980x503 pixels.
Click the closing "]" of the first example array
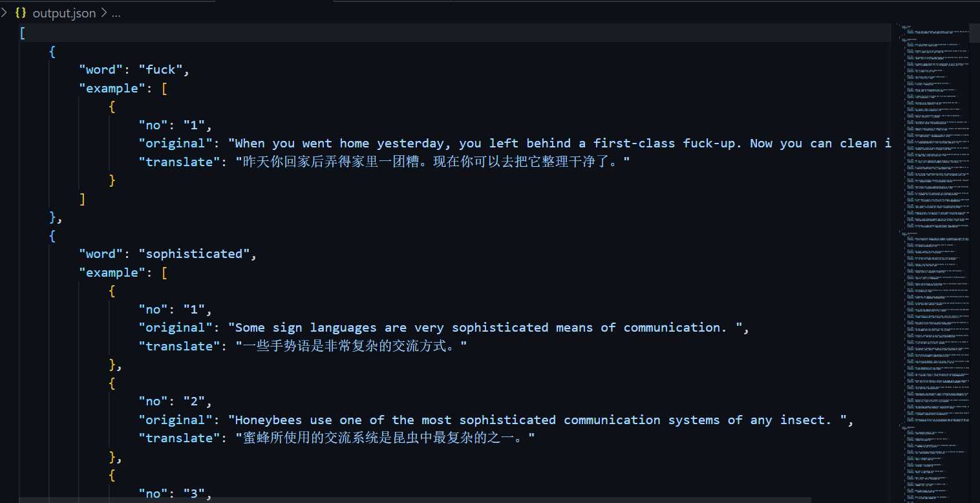coord(82,198)
